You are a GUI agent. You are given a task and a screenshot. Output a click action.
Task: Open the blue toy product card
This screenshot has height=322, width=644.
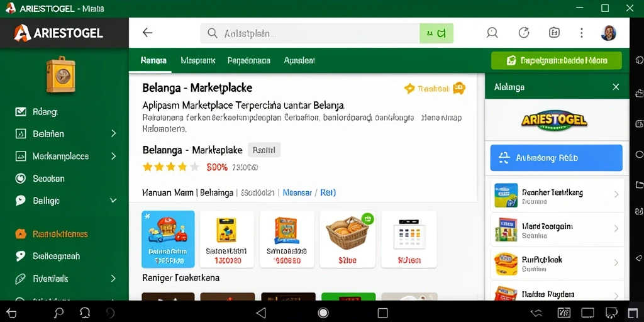(x=168, y=240)
